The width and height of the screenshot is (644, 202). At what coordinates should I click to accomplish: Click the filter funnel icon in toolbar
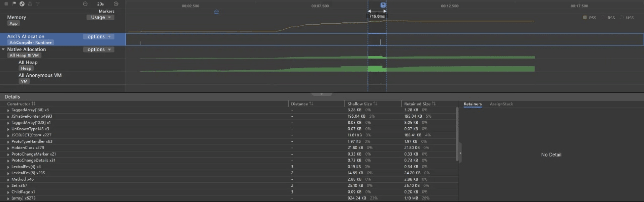tap(38, 4)
